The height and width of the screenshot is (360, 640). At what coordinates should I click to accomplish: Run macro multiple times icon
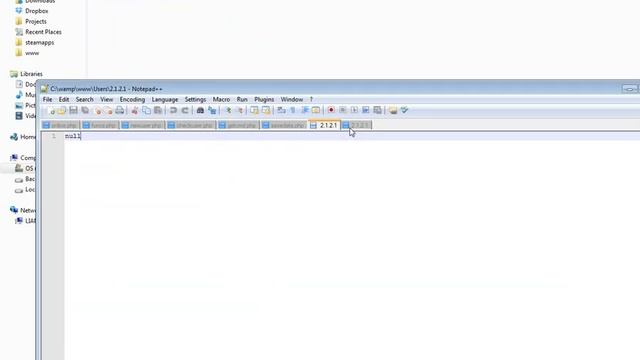point(366,110)
